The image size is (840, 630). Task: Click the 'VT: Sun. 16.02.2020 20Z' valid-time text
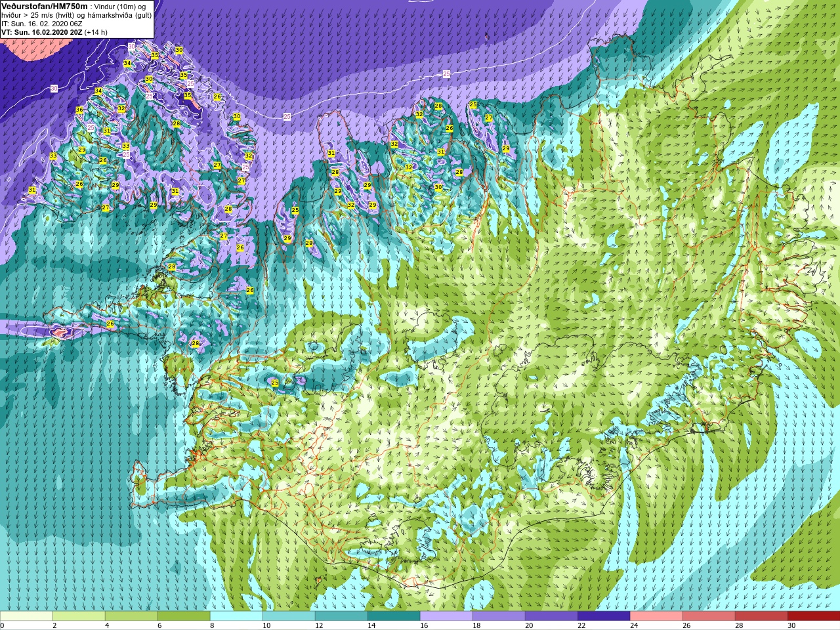pos(42,31)
